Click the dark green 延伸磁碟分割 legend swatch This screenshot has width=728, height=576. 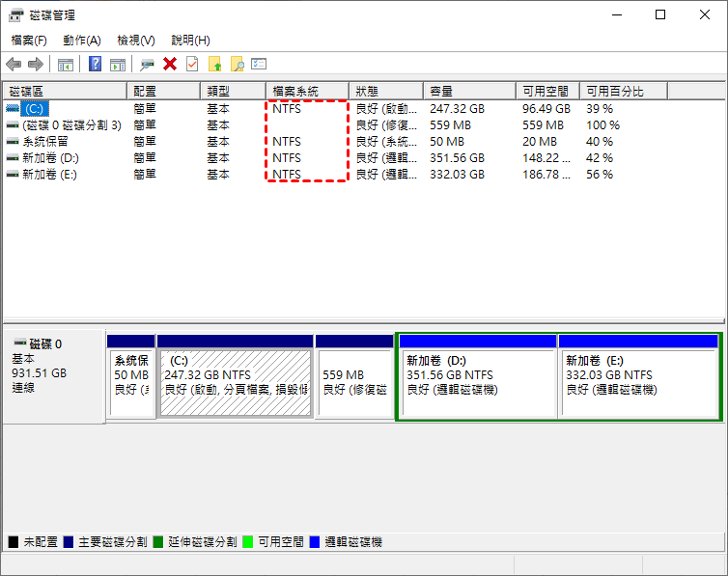point(157,541)
